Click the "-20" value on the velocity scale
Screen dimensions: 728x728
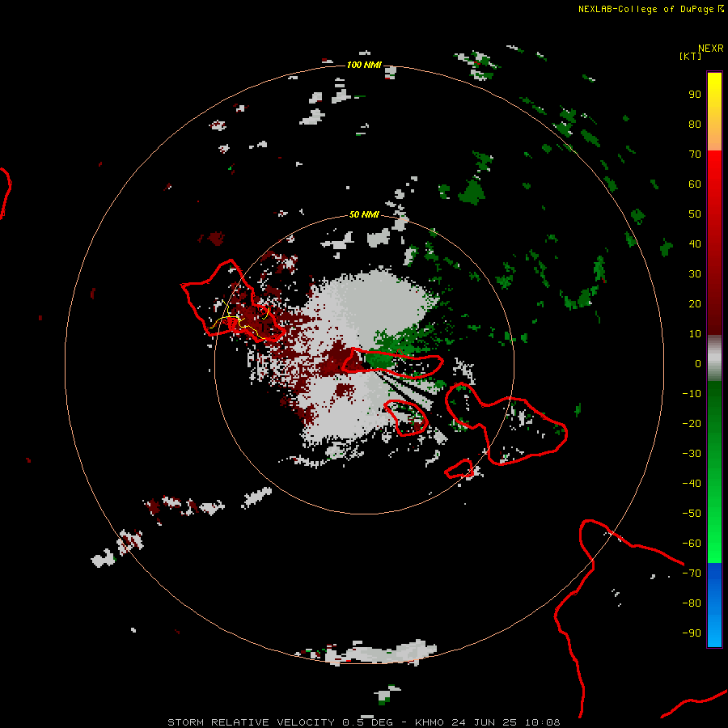coord(692,424)
